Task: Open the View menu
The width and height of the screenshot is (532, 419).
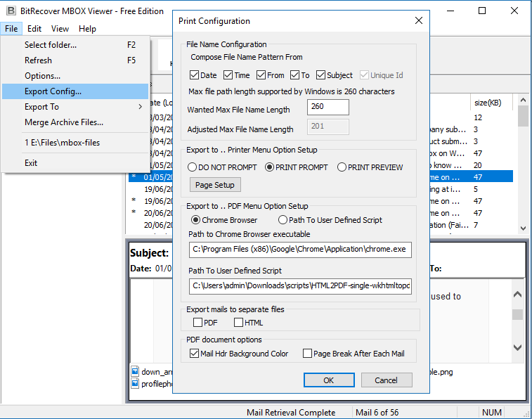Action: point(60,29)
